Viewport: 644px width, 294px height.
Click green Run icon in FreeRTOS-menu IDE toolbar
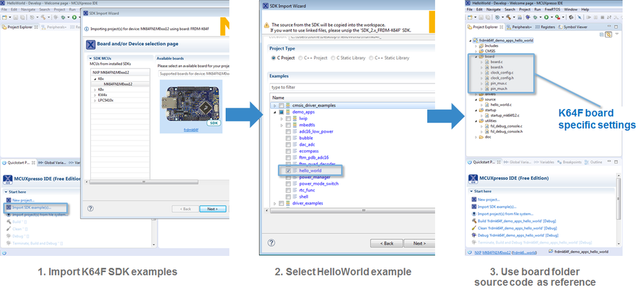tap(546, 17)
